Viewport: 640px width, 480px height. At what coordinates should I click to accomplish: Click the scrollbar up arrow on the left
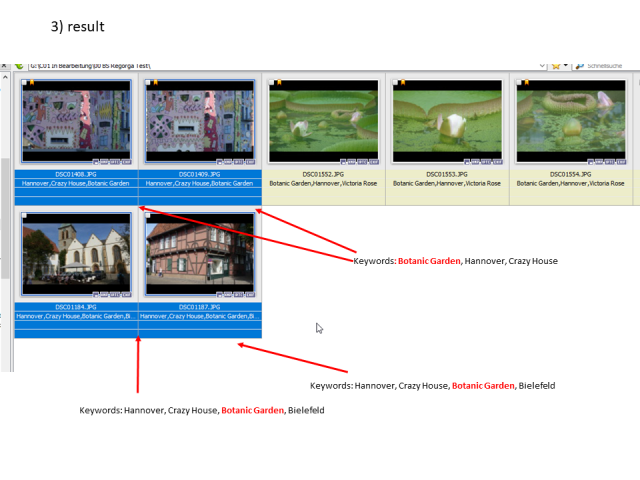pos(5,76)
